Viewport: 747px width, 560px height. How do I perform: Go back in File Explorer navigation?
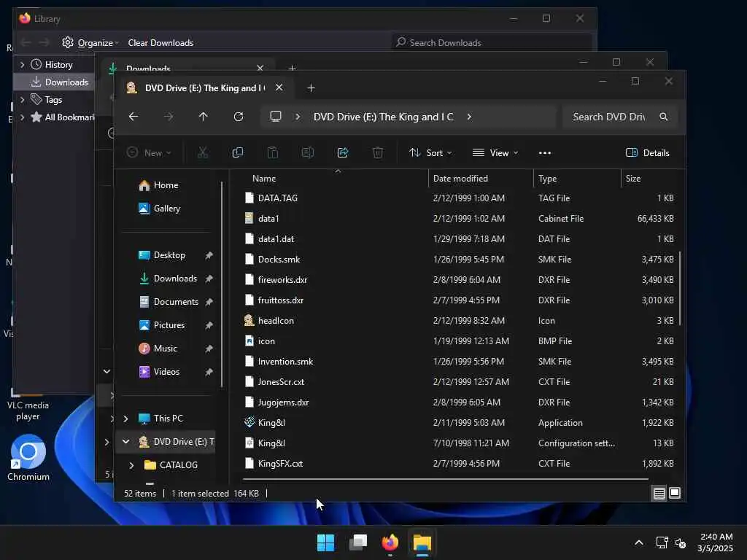133,117
